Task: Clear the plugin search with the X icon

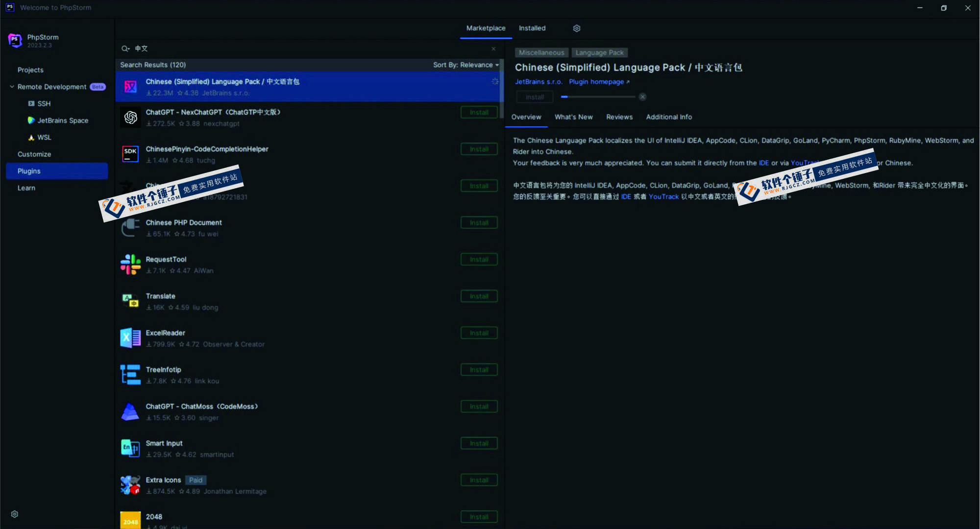Action: click(493, 48)
